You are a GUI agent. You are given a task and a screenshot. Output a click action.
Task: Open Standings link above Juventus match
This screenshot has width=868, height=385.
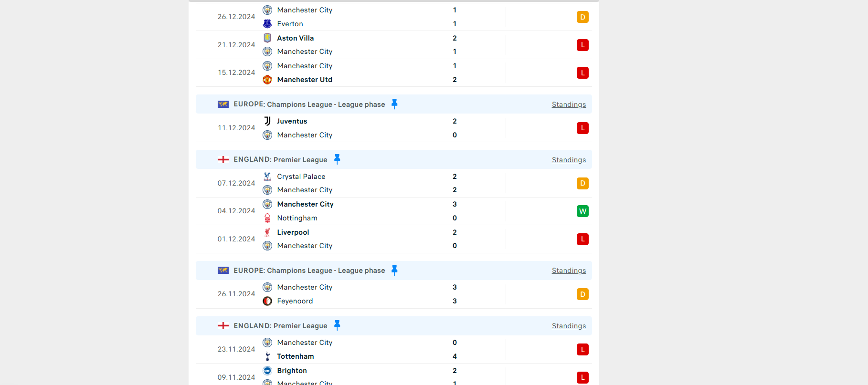(569, 104)
